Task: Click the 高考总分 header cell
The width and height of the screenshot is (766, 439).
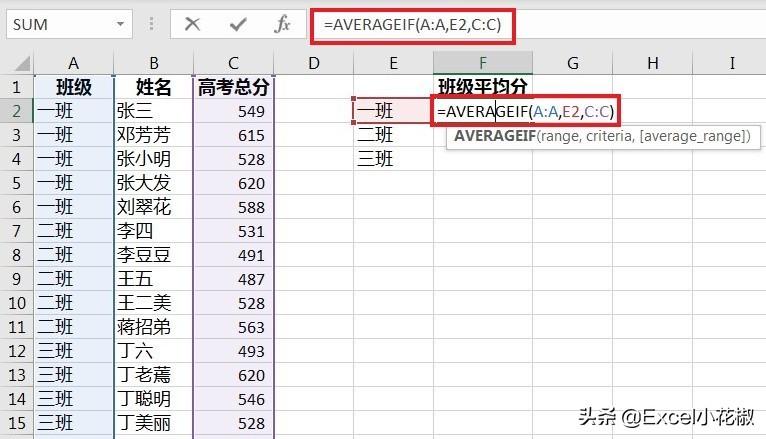Action: pos(234,87)
